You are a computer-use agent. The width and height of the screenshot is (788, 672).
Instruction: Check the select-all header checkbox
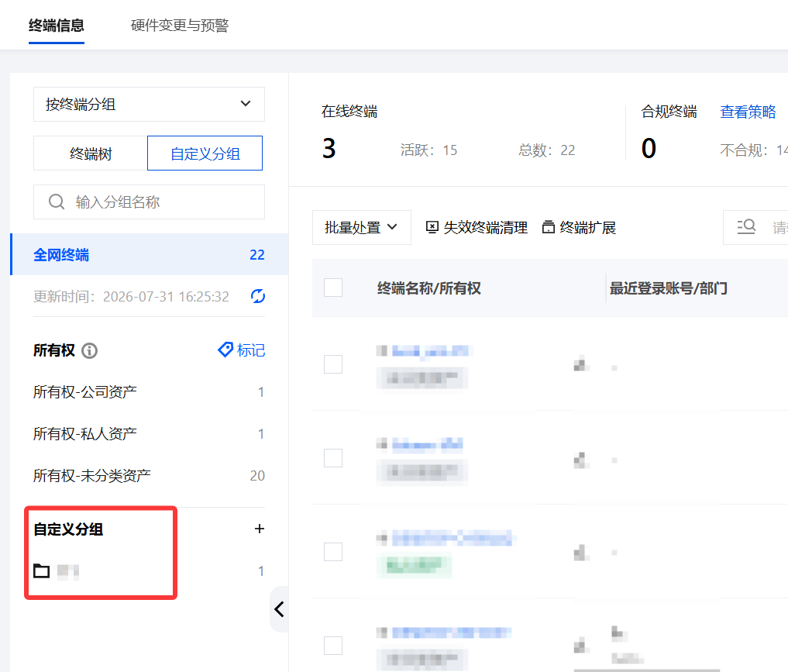tap(333, 288)
